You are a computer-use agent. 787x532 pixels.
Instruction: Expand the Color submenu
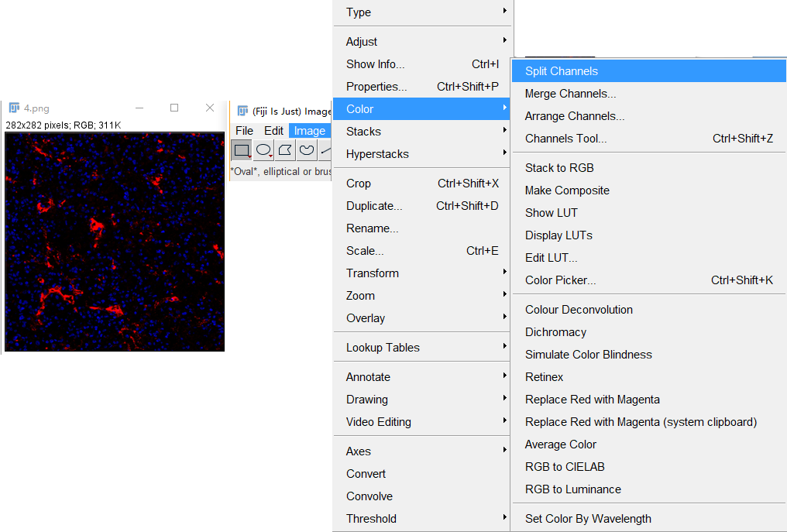[x=421, y=109]
